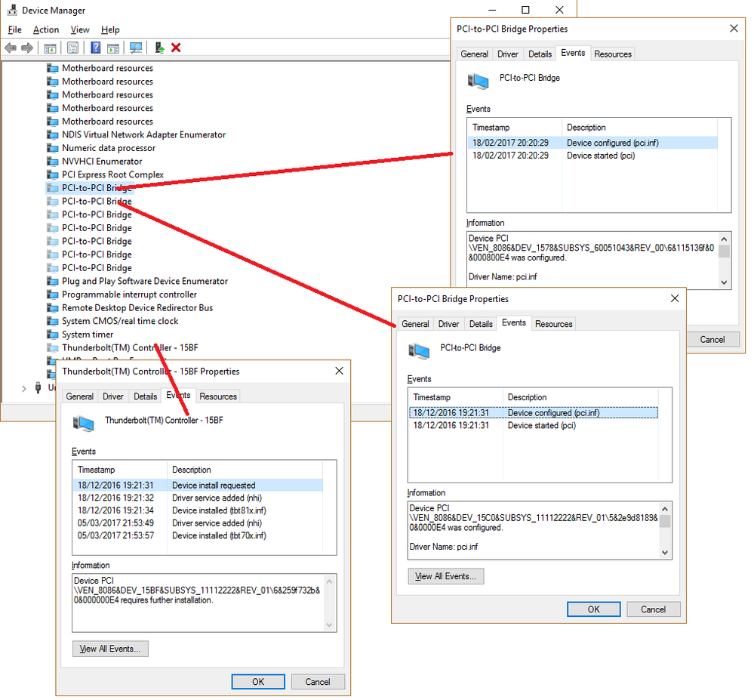Click Information scrollbar down arrow in DEV_15C0 dialog
754x700 pixels.
tap(665, 553)
